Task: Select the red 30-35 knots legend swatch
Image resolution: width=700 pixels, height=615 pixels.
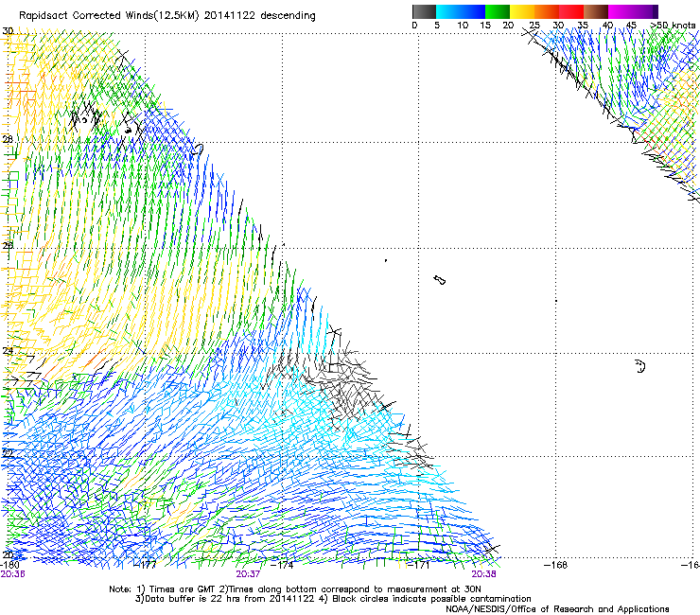Action: tap(571, 11)
